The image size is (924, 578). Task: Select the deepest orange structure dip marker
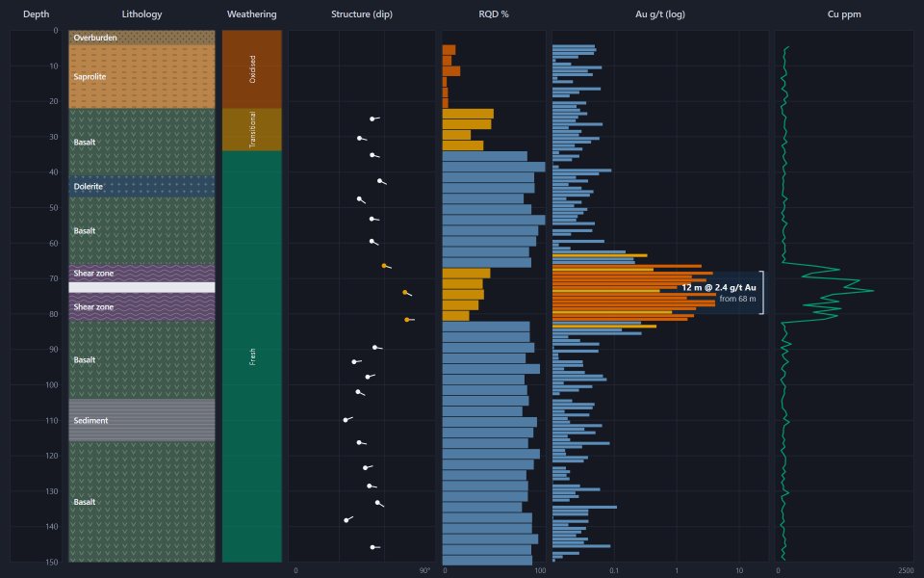(407, 320)
